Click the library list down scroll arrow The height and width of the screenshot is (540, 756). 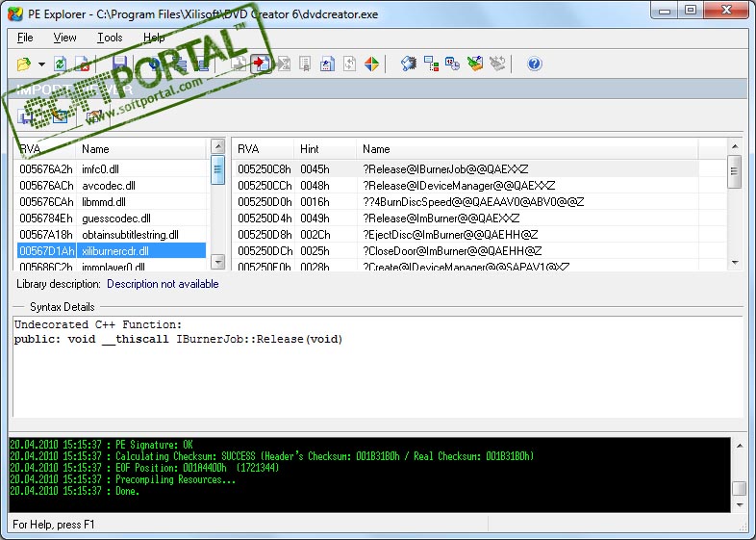click(218, 262)
